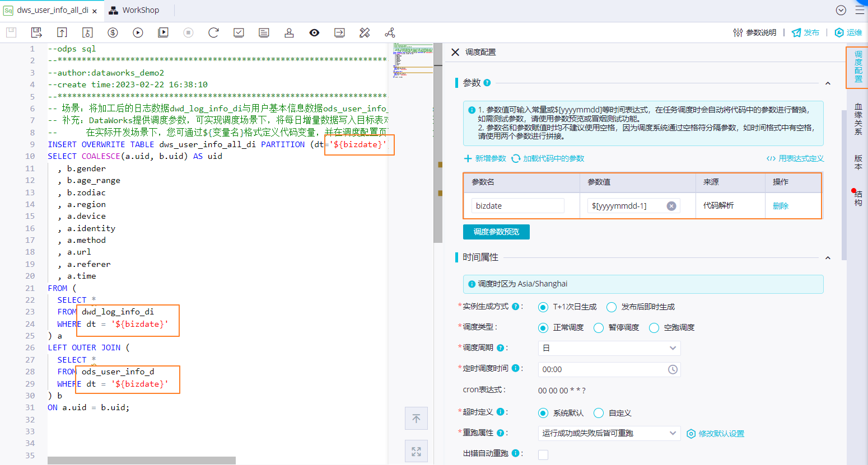
Task: Close the dws_user_info_all_di tab
Action: click(x=95, y=11)
